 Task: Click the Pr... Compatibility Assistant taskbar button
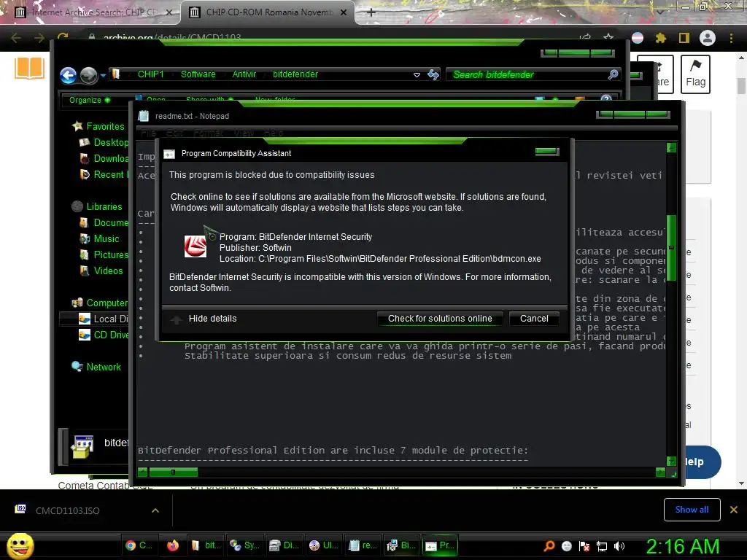(x=440, y=545)
